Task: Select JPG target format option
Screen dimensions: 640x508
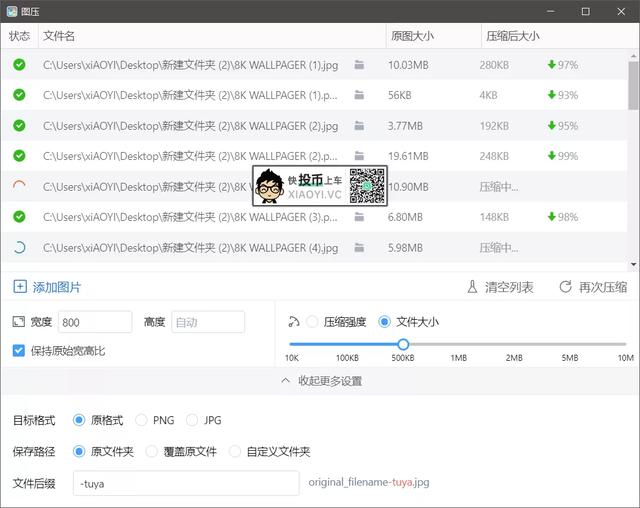Action: [x=193, y=420]
